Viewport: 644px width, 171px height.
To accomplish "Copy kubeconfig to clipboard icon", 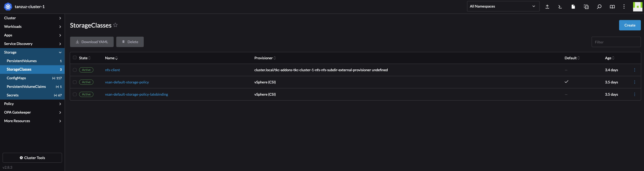I will [586, 7].
